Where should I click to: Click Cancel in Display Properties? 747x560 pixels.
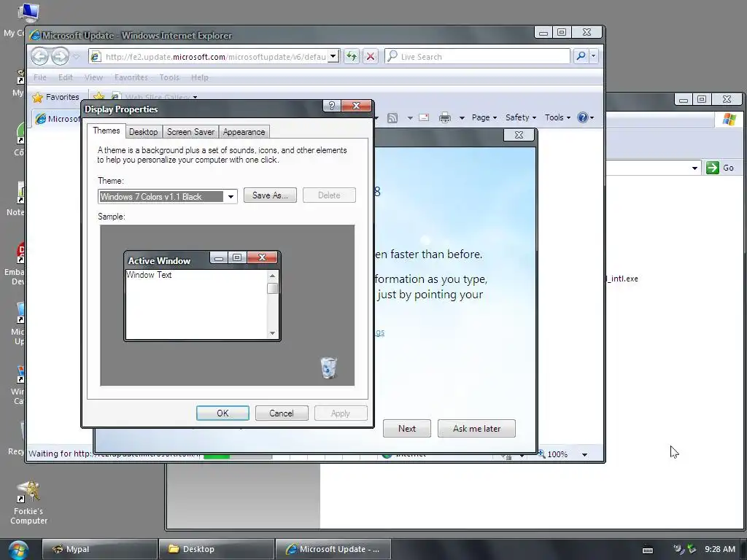click(282, 413)
